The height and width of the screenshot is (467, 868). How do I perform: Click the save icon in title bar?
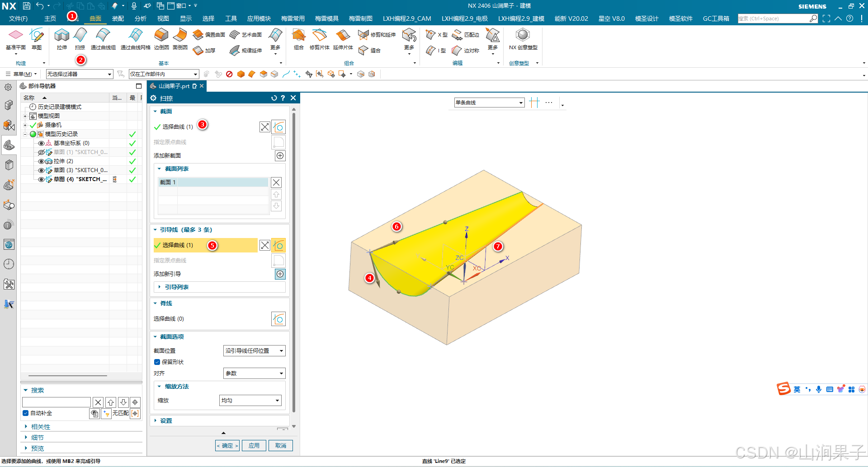pos(27,6)
